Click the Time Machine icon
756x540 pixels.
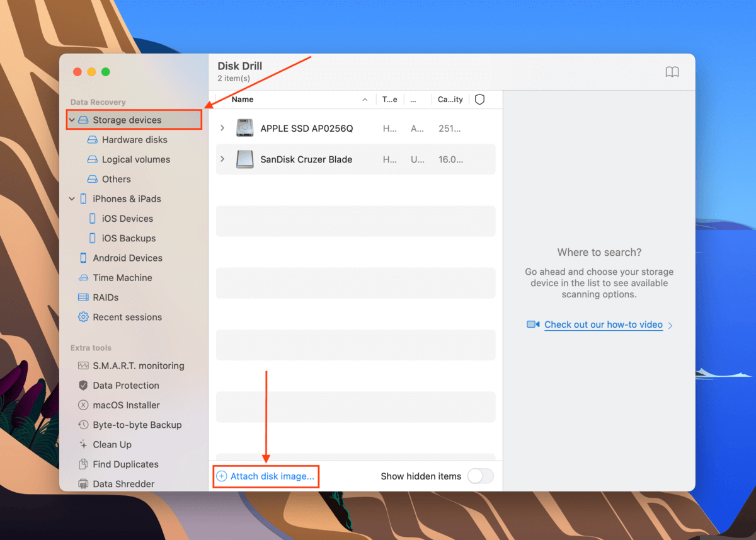pos(83,278)
